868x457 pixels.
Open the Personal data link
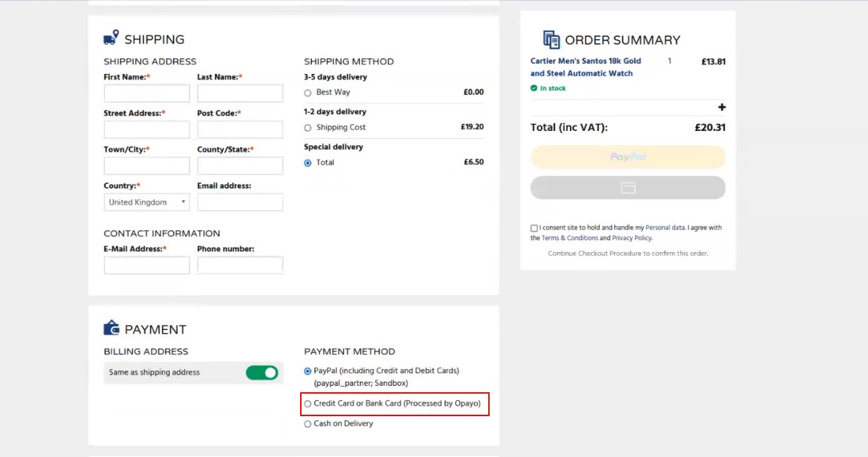click(x=665, y=228)
